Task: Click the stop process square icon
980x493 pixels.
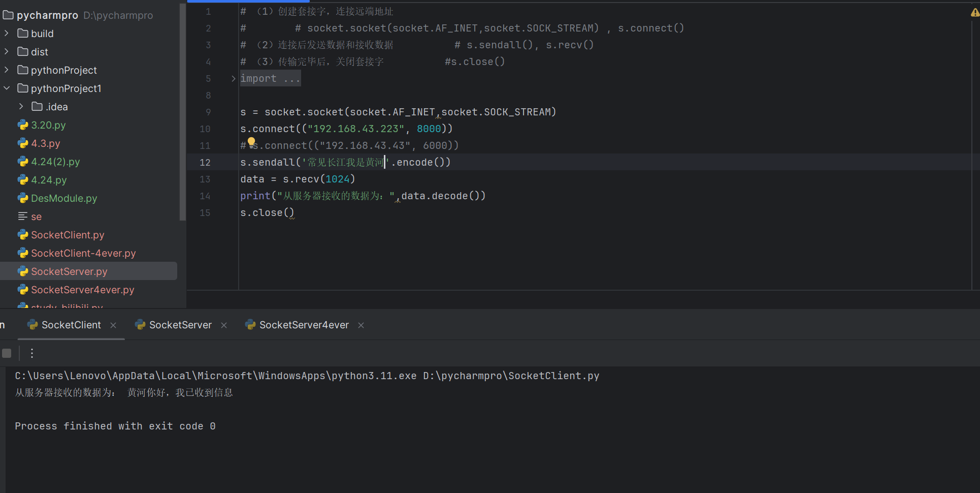Action: tap(7, 353)
